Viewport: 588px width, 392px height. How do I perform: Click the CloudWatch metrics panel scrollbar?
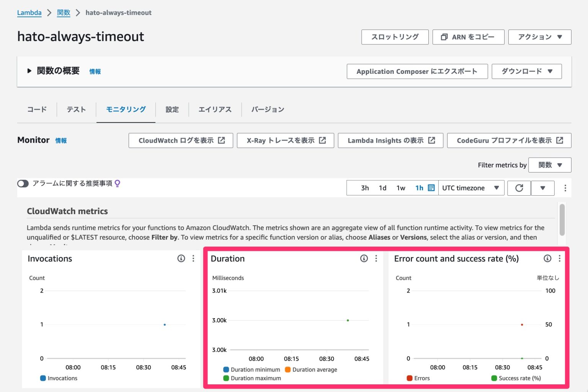coord(562,220)
